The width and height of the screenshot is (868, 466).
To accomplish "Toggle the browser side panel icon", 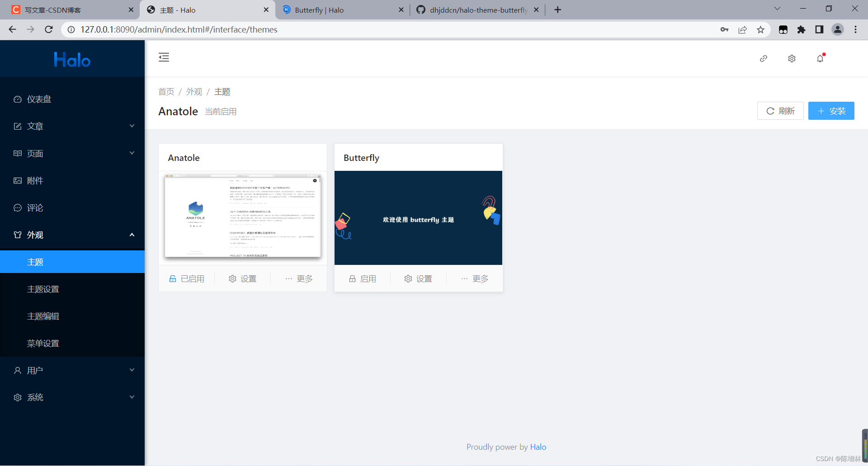I will coord(819,29).
